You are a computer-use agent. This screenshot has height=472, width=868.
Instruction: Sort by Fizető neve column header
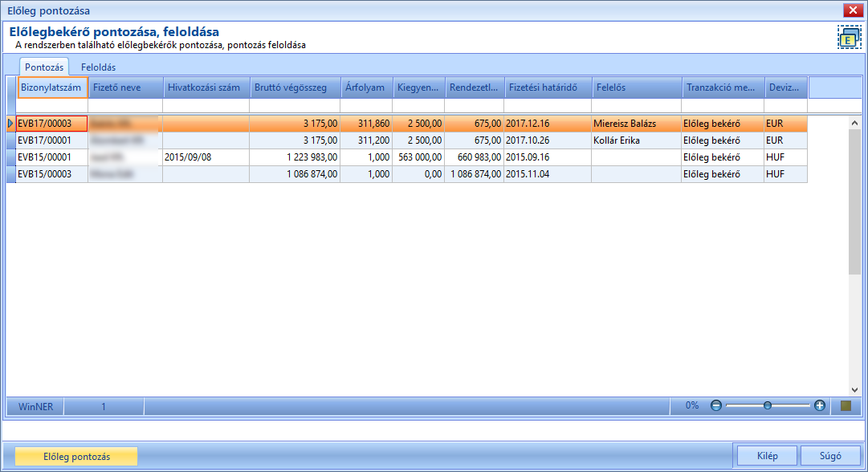tap(126, 87)
